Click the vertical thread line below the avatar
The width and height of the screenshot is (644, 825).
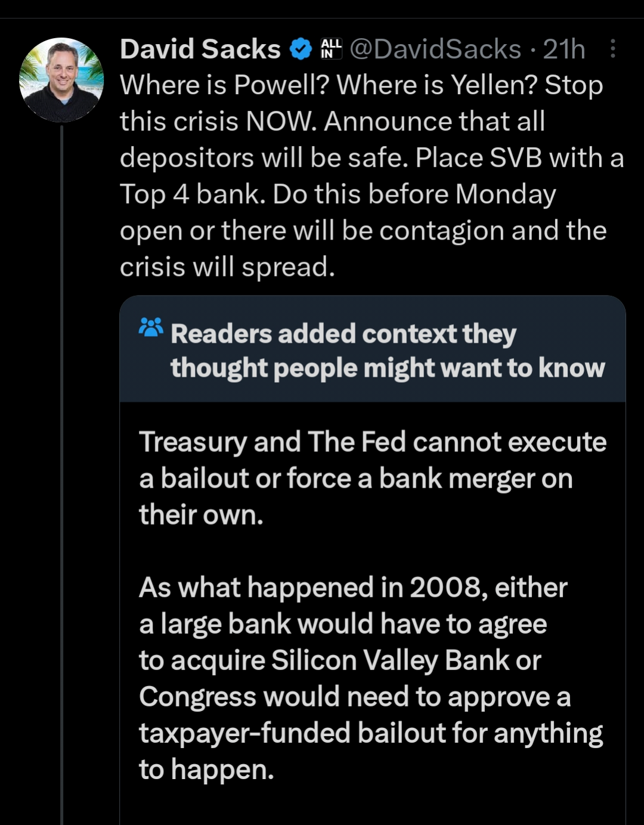click(61, 477)
